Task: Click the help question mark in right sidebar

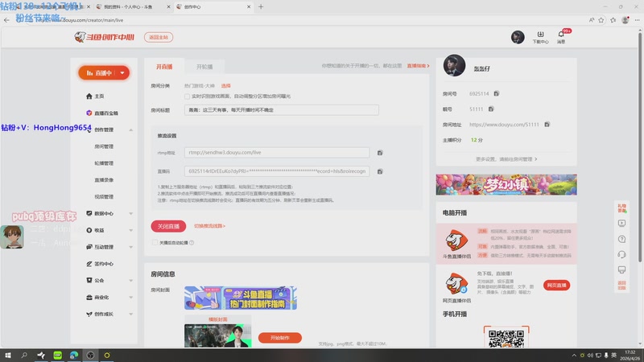Action: pyautogui.click(x=621, y=239)
